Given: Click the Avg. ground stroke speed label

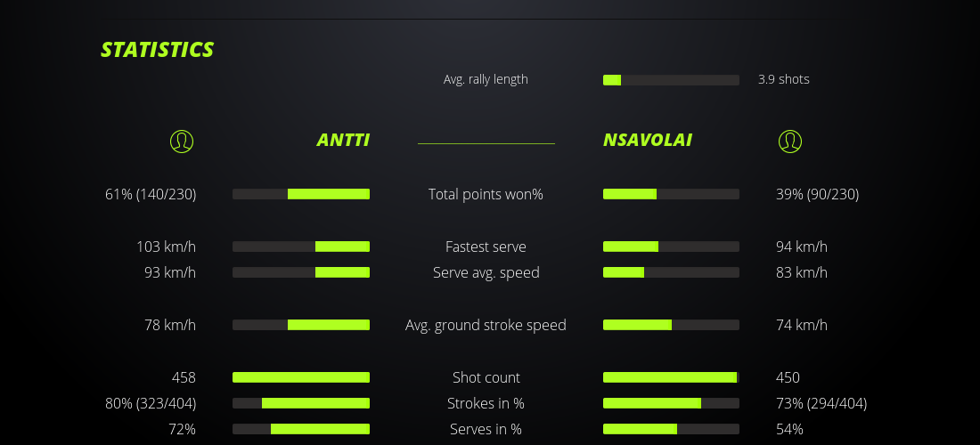Looking at the screenshot, I should click(486, 325).
